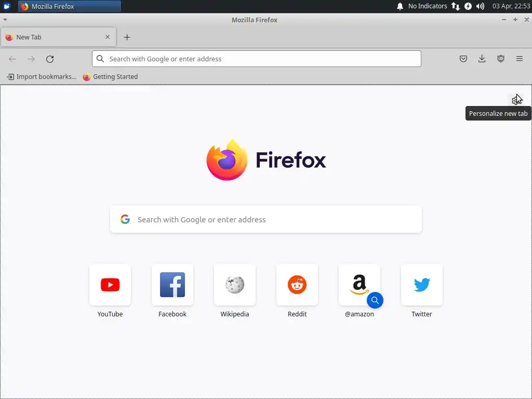Screen dimensions: 532x399
Task: Click the clock showing 03 Apr, 22:53
Action: (511, 6)
